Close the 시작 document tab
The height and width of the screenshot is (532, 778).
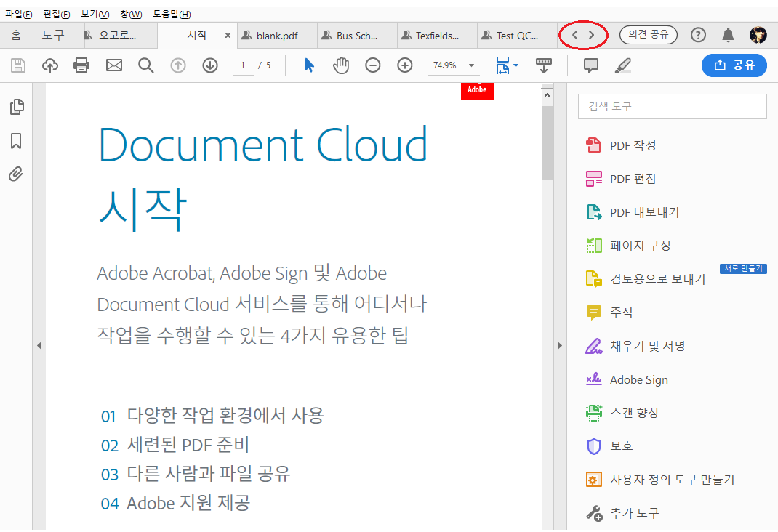click(228, 35)
